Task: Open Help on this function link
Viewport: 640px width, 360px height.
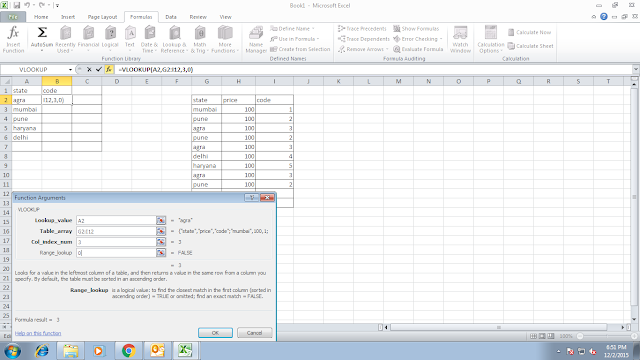Action: click(38, 333)
